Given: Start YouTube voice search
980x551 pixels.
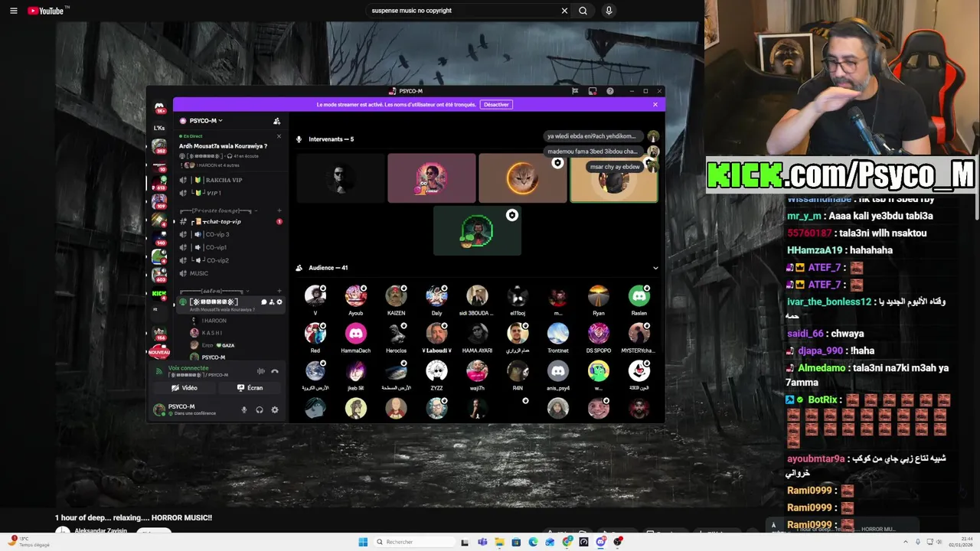Looking at the screenshot, I should [x=609, y=11].
